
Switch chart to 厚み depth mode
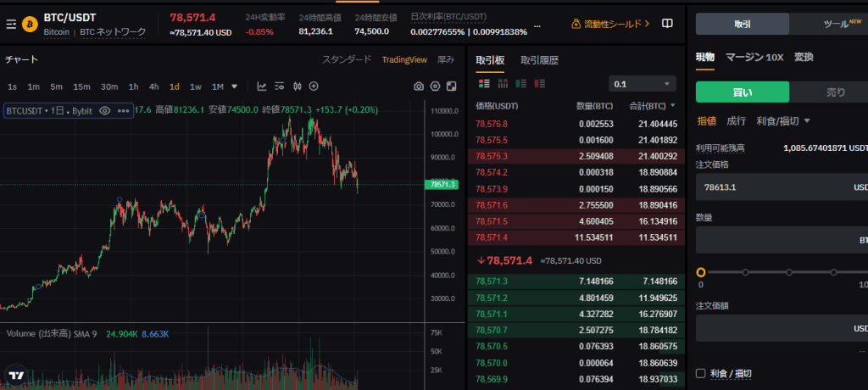coord(446,60)
